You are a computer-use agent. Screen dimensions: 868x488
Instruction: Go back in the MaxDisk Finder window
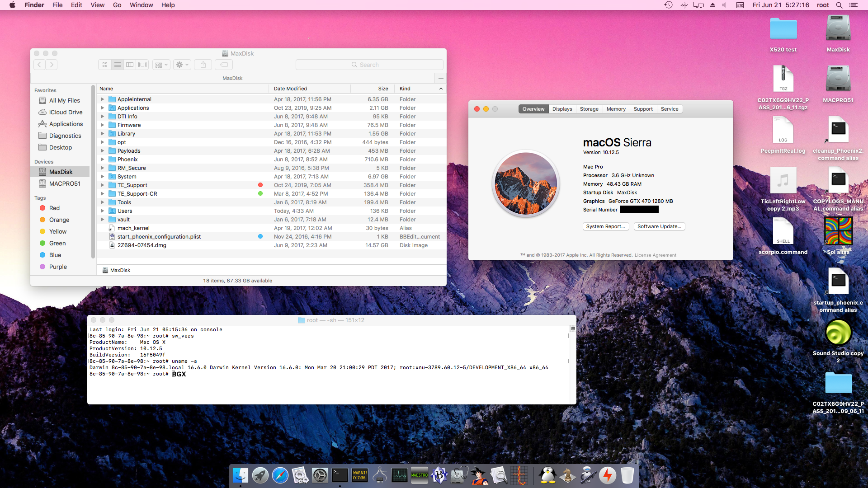click(40, 65)
